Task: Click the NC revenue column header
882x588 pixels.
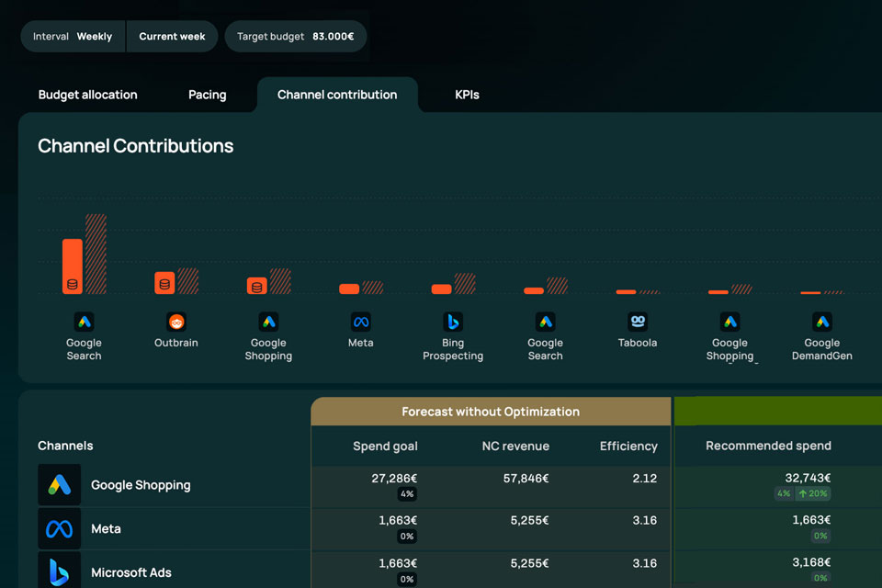Action: 515,447
